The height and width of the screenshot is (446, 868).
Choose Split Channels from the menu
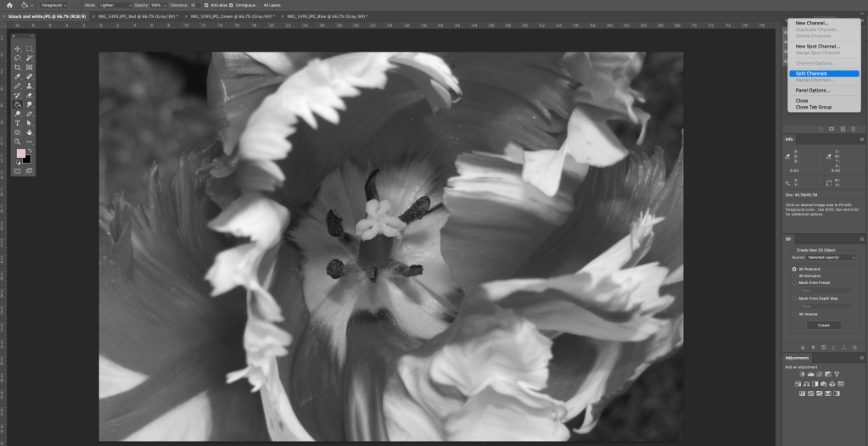tap(812, 73)
